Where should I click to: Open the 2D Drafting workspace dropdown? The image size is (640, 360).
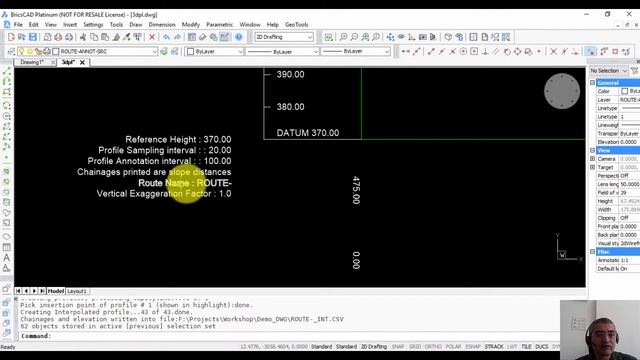pyautogui.click(x=284, y=37)
